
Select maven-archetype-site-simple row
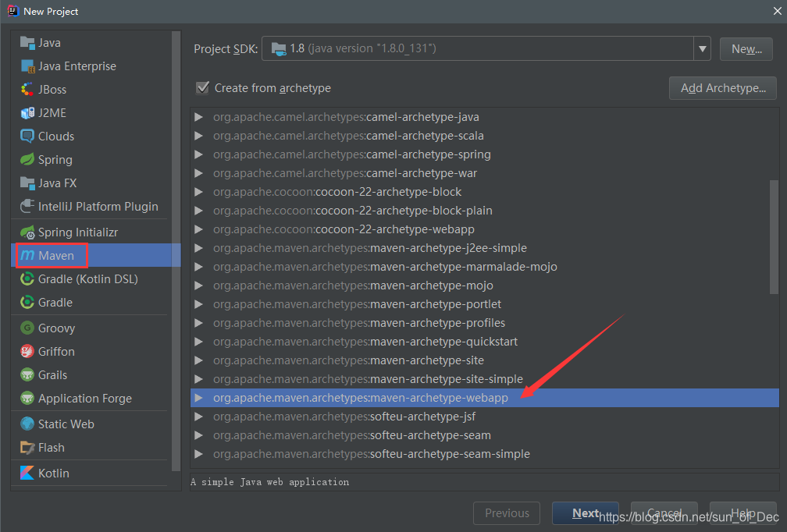(485, 379)
